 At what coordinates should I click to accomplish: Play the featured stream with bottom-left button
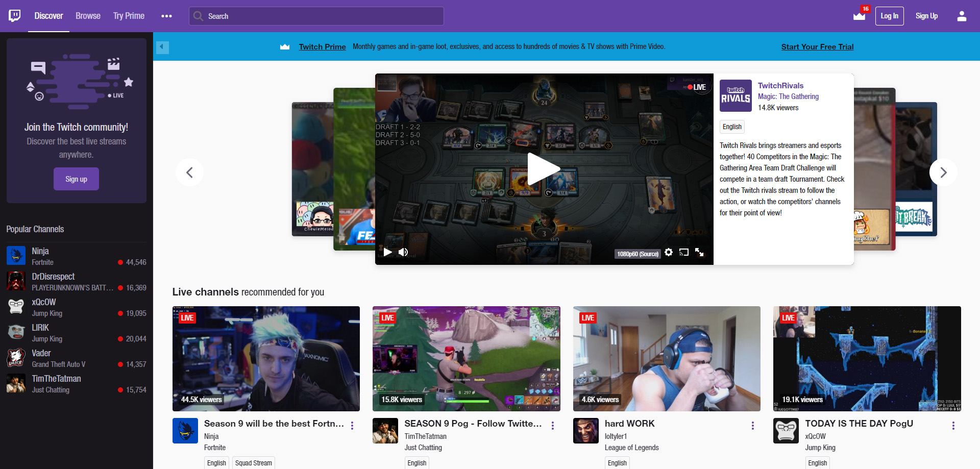[387, 252]
